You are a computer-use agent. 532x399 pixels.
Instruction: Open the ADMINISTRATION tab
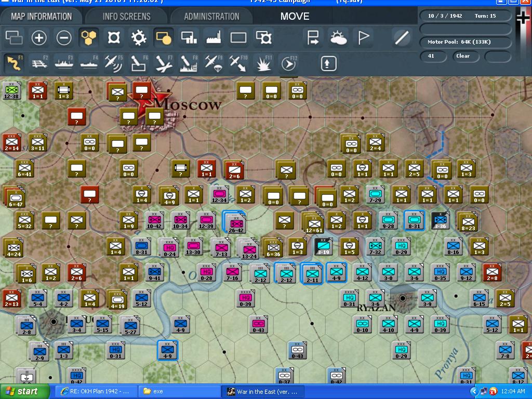point(211,16)
